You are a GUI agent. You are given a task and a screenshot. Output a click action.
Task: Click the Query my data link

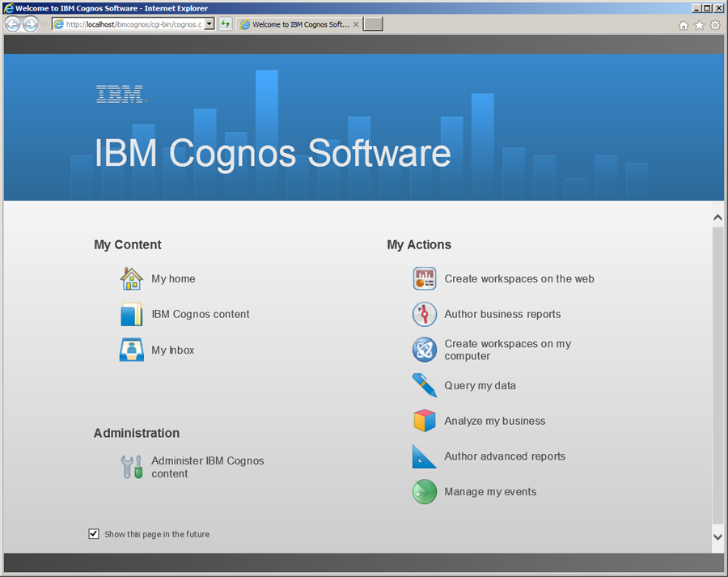[x=480, y=385]
